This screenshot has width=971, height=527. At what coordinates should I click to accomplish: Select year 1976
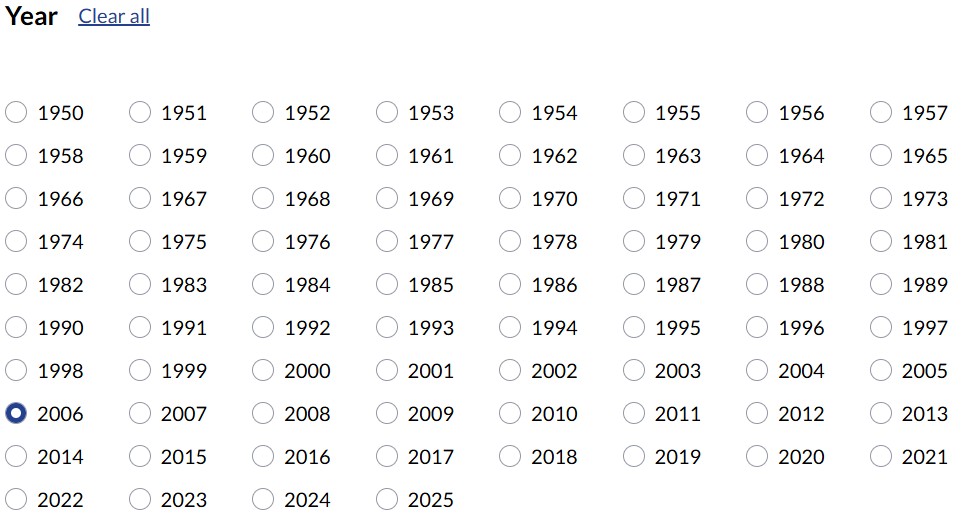[264, 242]
